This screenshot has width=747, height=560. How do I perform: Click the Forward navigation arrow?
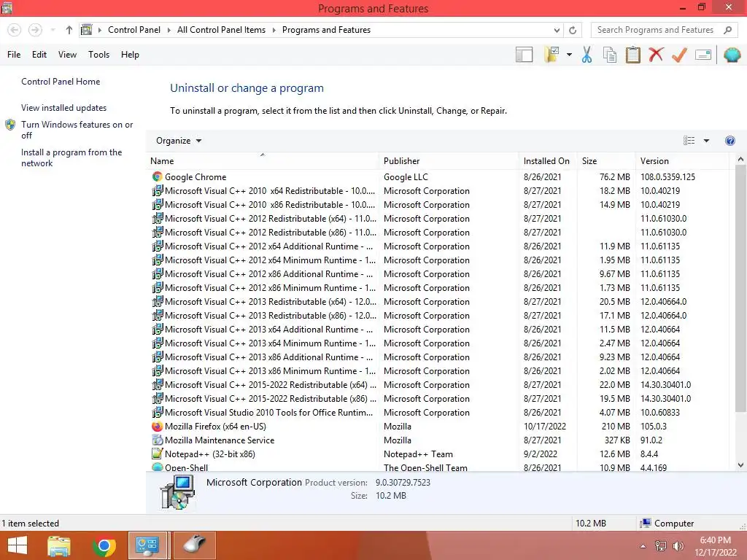[35, 30]
